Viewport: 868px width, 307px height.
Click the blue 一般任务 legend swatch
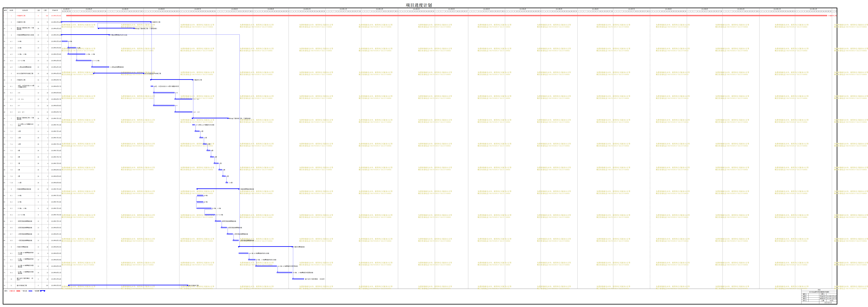coord(30,291)
